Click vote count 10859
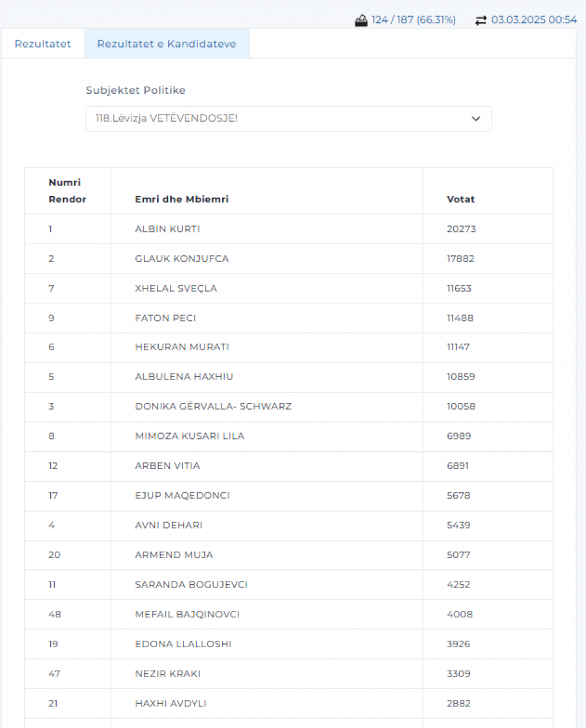Viewport: 586px width, 728px height. tap(460, 376)
